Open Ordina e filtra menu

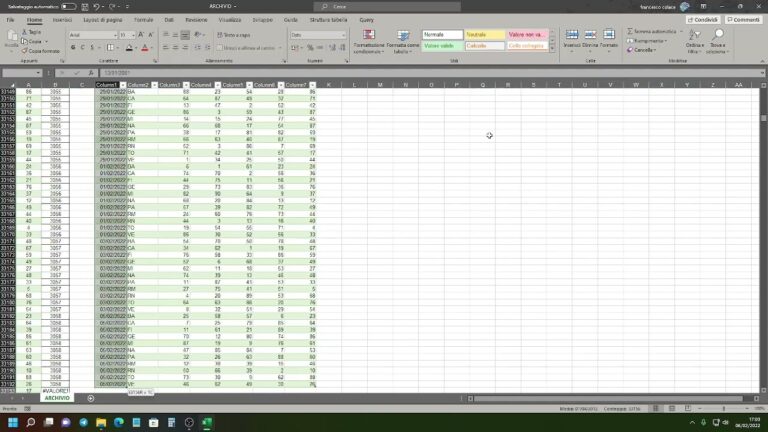[695, 41]
